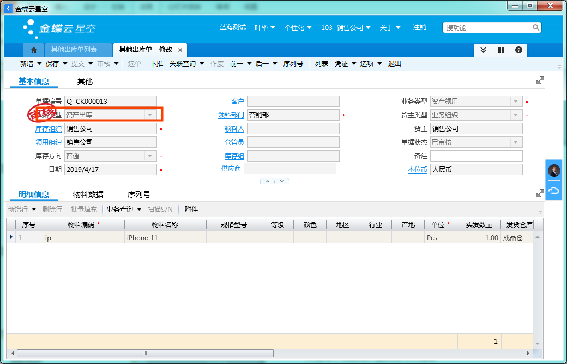
Task: Click the row indicator arrow of row 1
Action: click(11, 237)
